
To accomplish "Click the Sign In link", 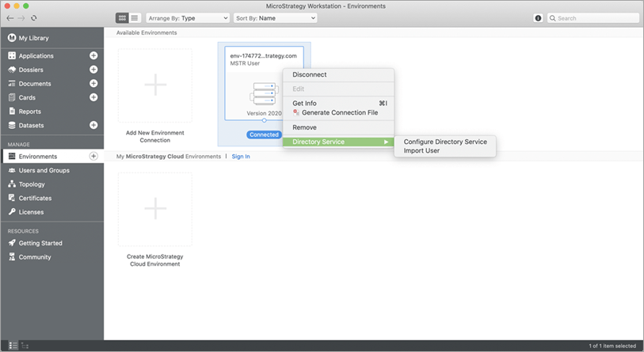I will coord(241,157).
